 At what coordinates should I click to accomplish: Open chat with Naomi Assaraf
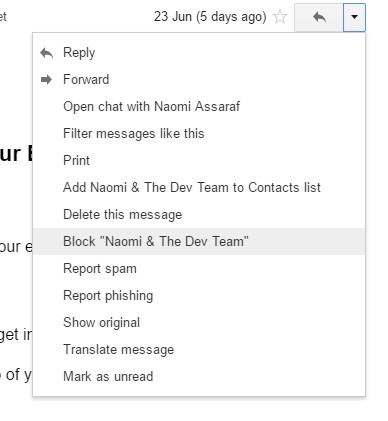(x=199, y=107)
